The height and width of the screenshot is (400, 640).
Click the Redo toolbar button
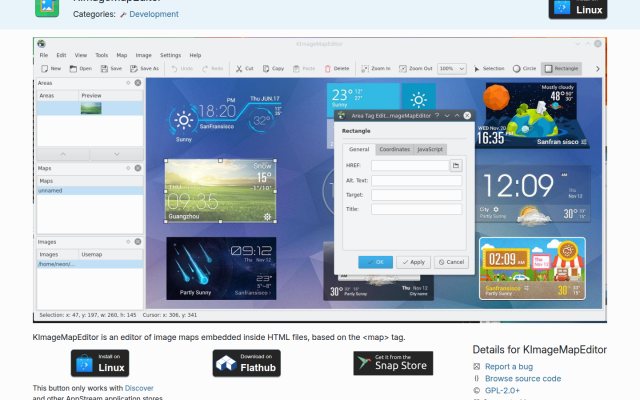click(x=213, y=69)
